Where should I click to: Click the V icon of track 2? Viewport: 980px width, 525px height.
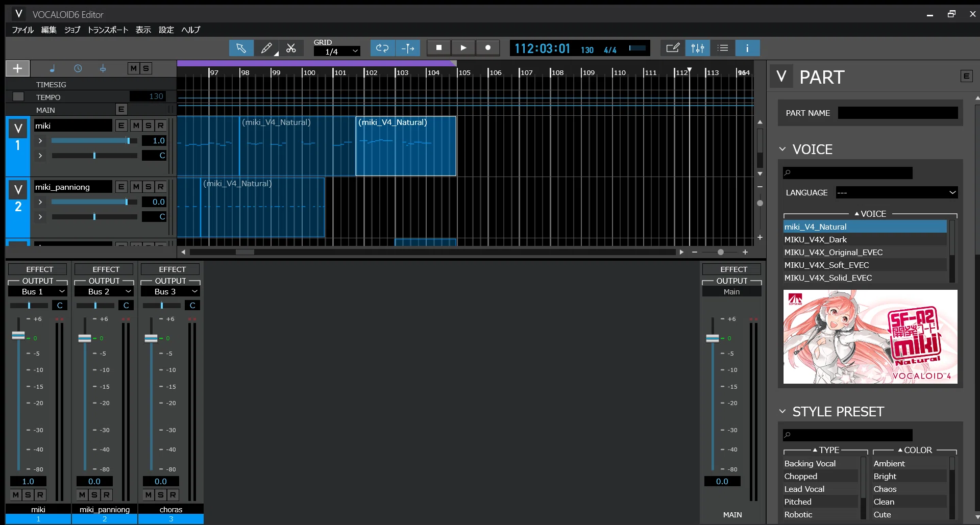18,190
